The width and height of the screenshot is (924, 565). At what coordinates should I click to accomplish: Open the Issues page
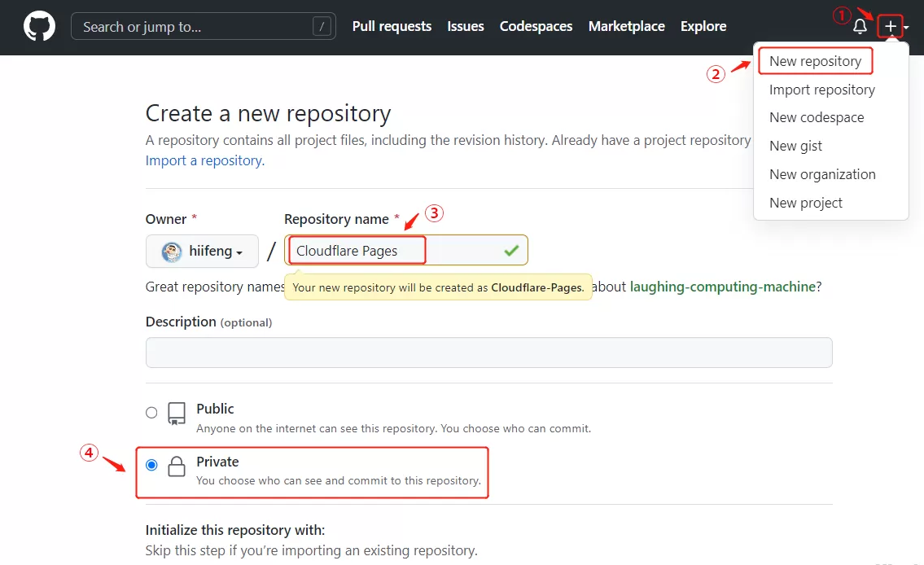pos(466,27)
